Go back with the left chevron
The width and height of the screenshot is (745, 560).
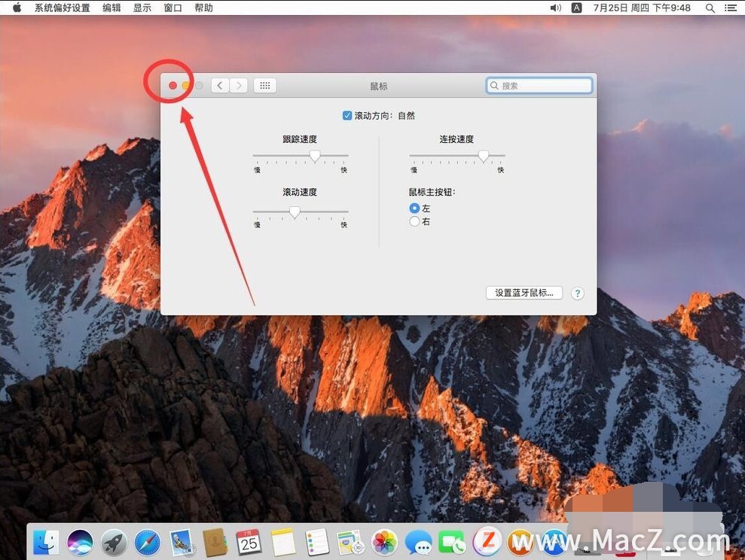(x=220, y=85)
